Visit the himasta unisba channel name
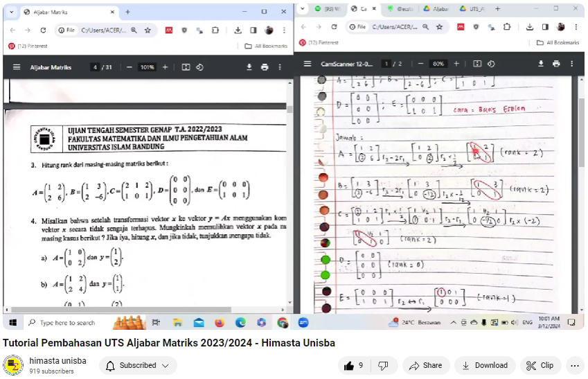 coord(57,361)
